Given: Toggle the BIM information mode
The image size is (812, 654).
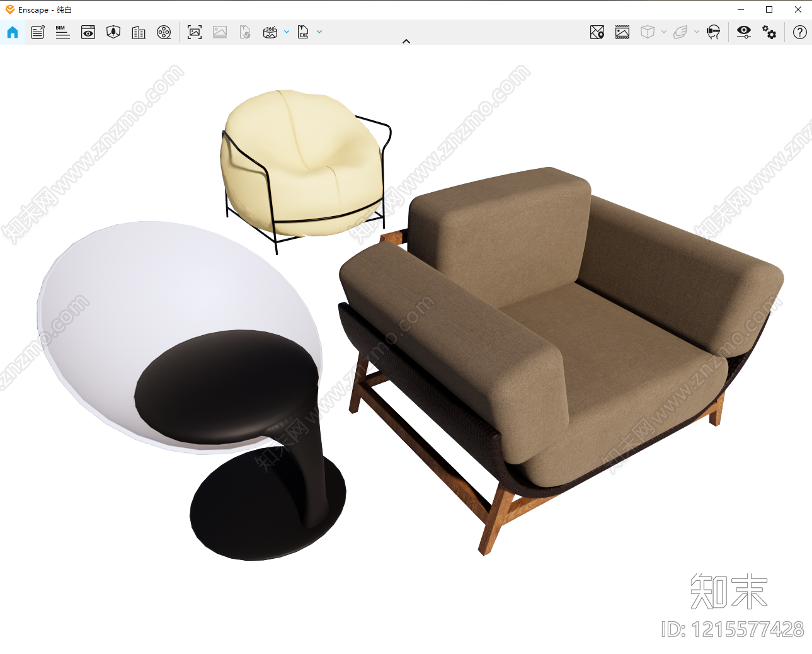Looking at the screenshot, I should tap(63, 32).
